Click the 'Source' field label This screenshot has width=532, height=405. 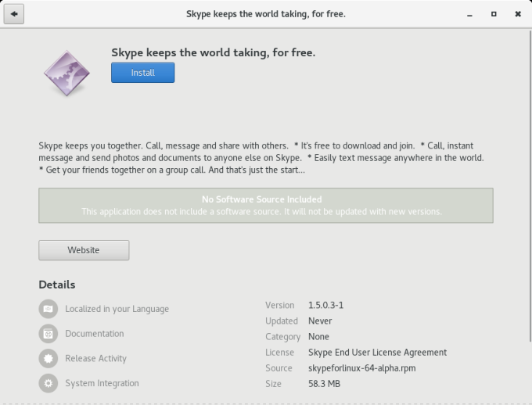coord(279,368)
